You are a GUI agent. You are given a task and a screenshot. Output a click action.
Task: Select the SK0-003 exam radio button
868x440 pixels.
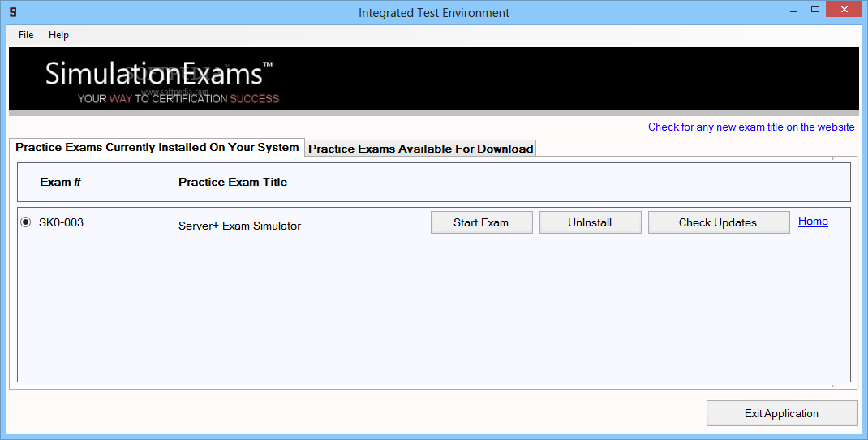click(25, 222)
